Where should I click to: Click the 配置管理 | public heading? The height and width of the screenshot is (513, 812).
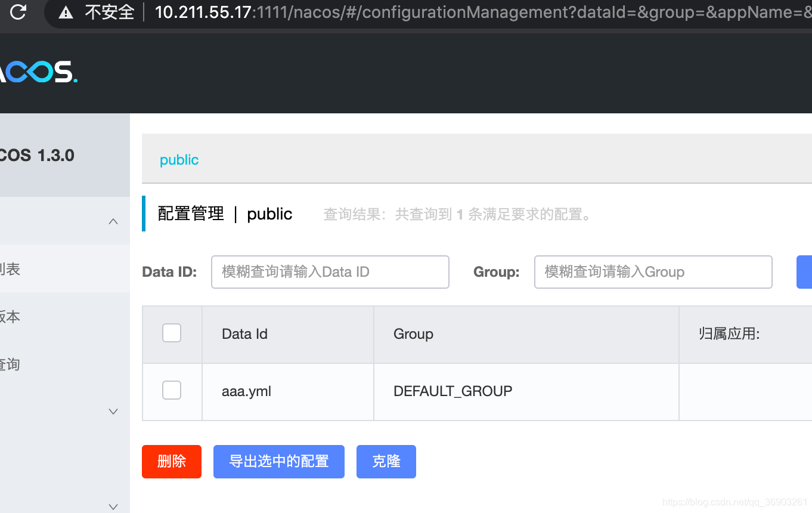pyautogui.click(x=225, y=214)
